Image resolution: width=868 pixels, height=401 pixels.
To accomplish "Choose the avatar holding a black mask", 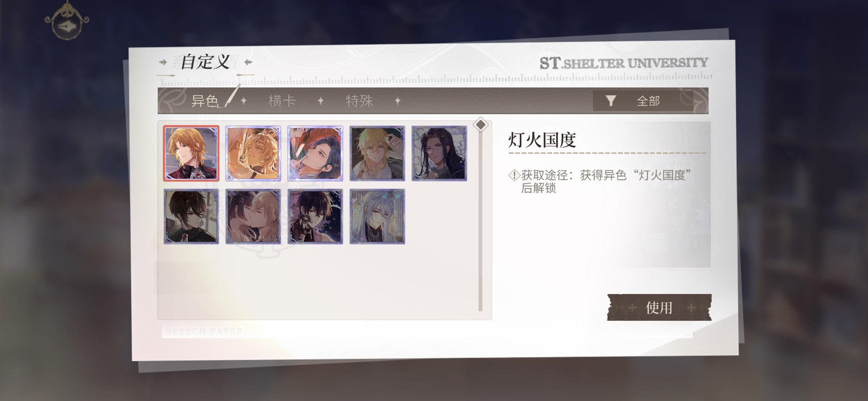I will 315,216.
